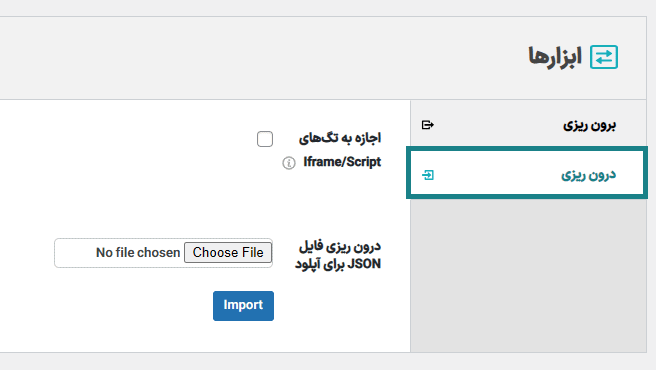Click the No file chosen text
The height and width of the screenshot is (370, 656).
tap(138, 253)
